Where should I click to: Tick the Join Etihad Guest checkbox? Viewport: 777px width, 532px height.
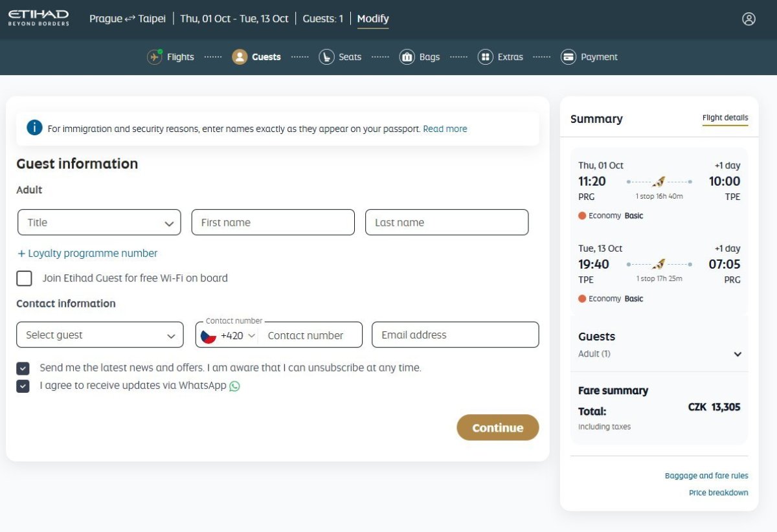(24, 278)
